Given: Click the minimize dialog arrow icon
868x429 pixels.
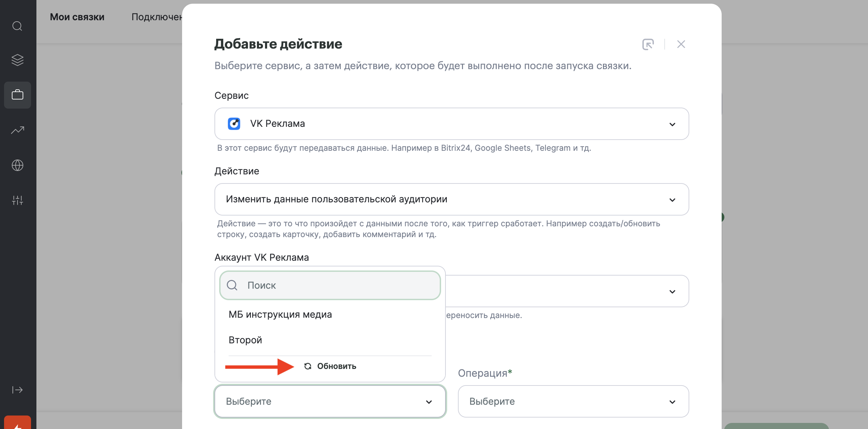Looking at the screenshot, I should click(x=648, y=44).
